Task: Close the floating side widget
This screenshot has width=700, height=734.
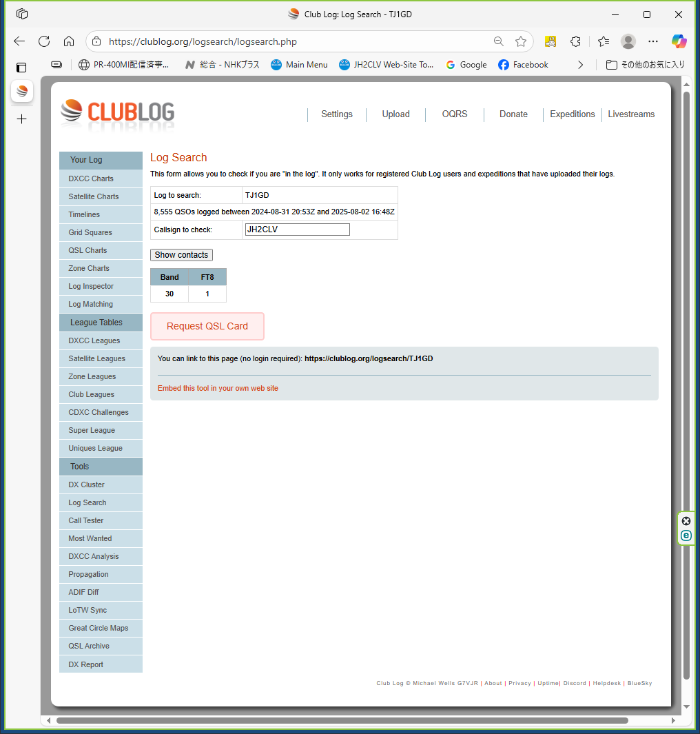Action: point(686,521)
